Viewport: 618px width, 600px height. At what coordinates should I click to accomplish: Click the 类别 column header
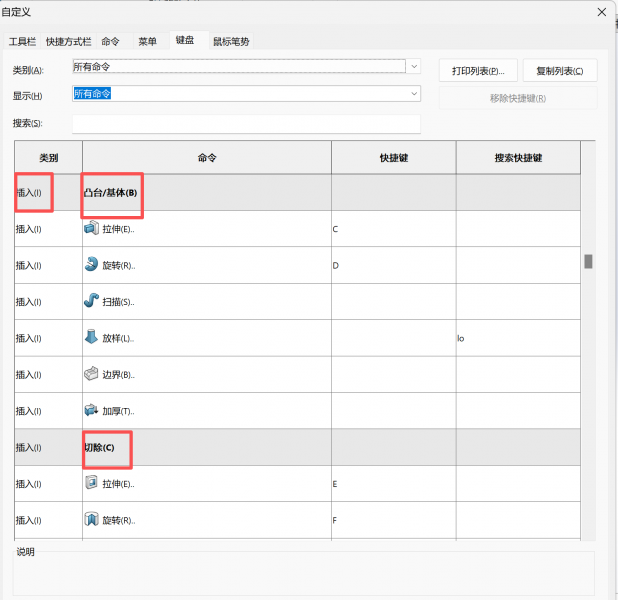click(x=48, y=158)
